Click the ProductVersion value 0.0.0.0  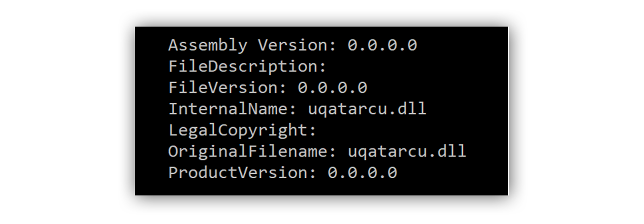[x=362, y=173]
